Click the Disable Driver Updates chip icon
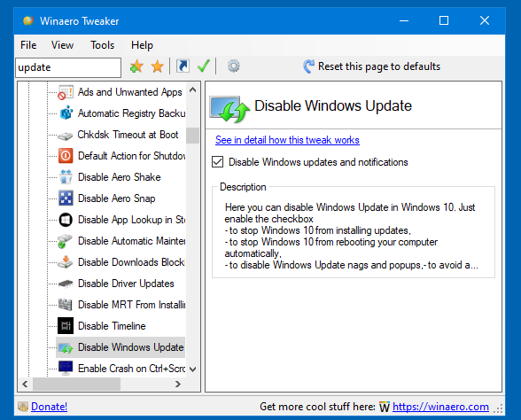Screen dimensions: 521x420 point(66,284)
